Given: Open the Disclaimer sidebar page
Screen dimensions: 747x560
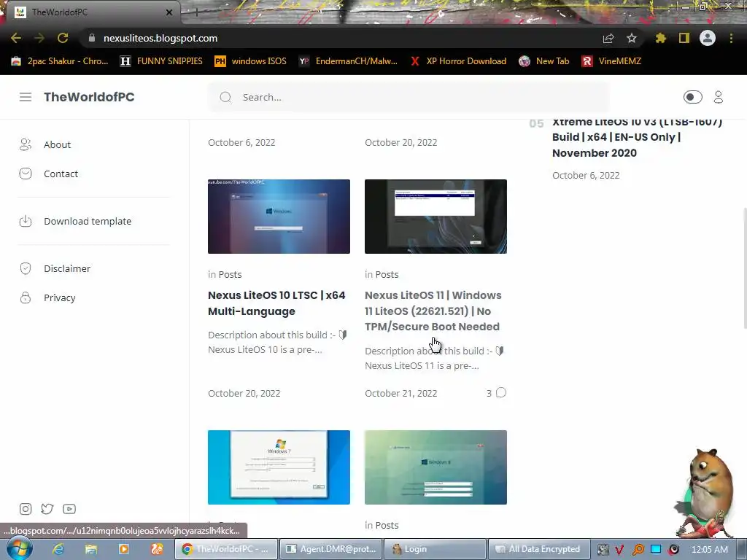Looking at the screenshot, I should coord(67,268).
